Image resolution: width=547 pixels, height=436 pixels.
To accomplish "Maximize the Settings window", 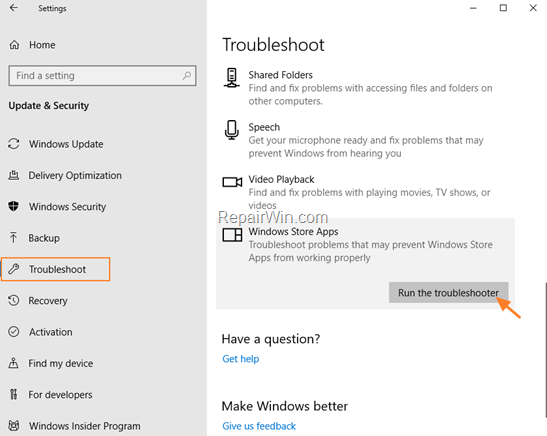I will (x=503, y=8).
